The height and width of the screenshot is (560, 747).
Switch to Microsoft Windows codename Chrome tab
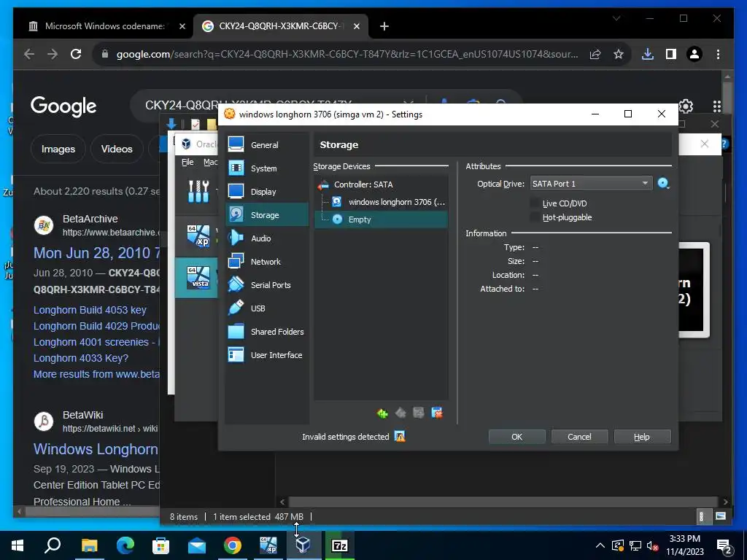click(x=104, y=26)
